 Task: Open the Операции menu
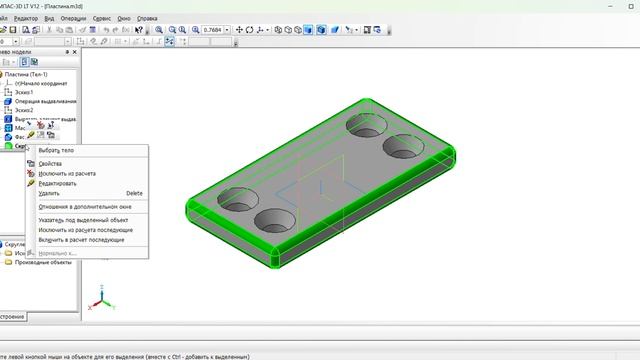pyautogui.click(x=73, y=18)
